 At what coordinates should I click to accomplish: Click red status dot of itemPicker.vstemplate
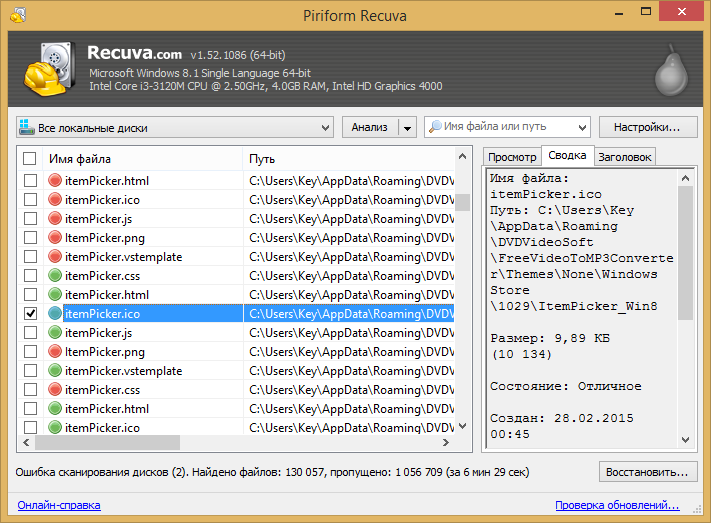tap(55, 257)
